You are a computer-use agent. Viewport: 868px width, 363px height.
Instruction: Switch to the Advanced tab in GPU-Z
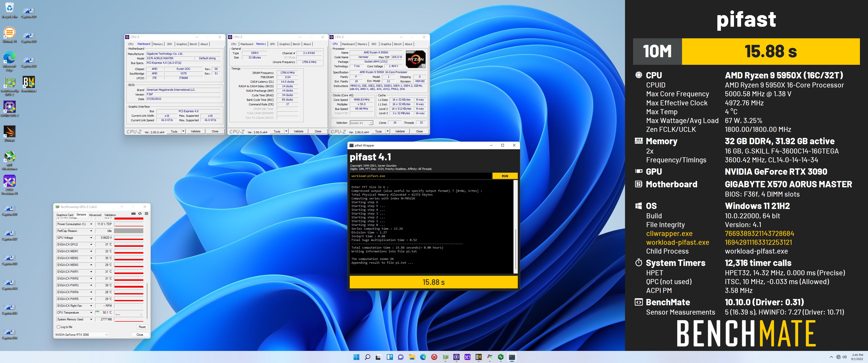95,215
